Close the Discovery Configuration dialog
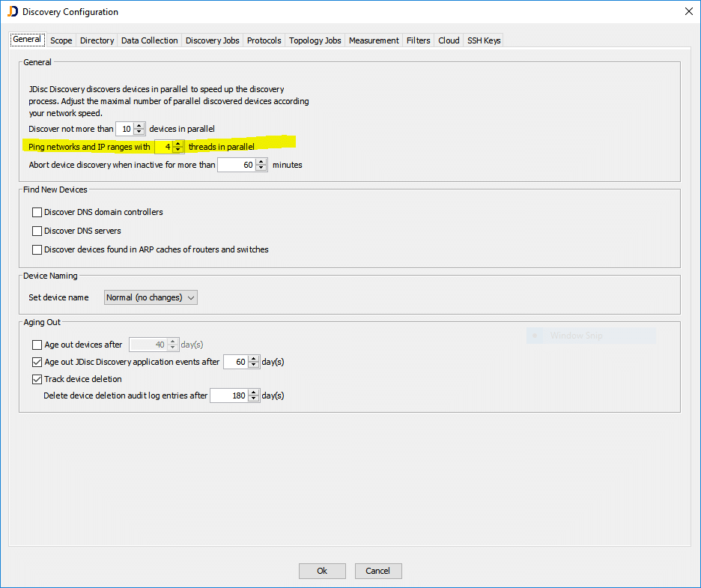This screenshot has width=701, height=588. [x=688, y=11]
